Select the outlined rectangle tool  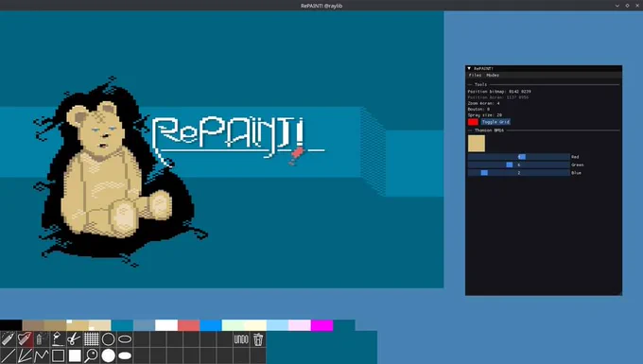tap(58, 355)
